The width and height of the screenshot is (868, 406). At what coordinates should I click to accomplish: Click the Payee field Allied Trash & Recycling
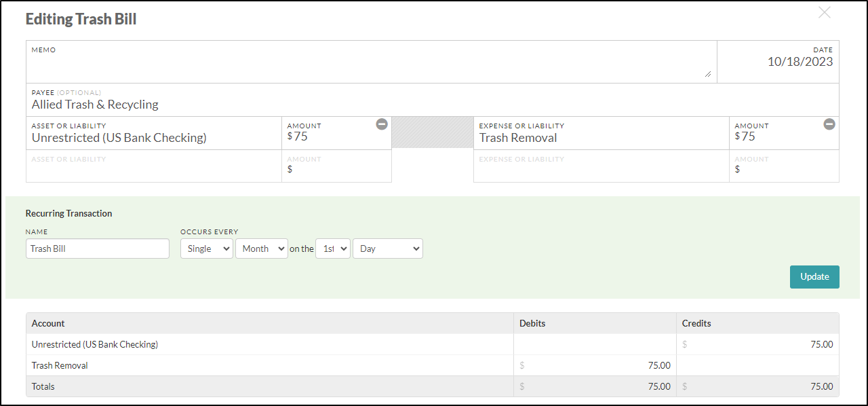(x=433, y=100)
